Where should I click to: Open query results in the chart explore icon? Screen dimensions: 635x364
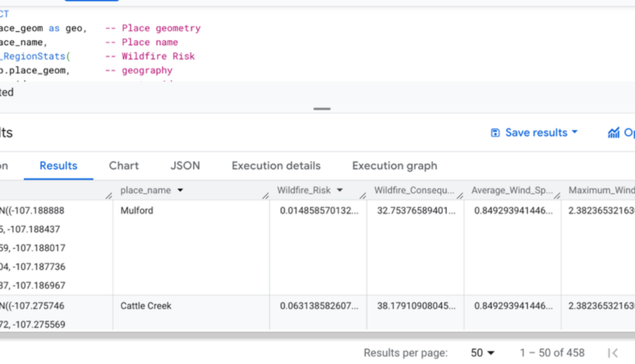(x=613, y=132)
